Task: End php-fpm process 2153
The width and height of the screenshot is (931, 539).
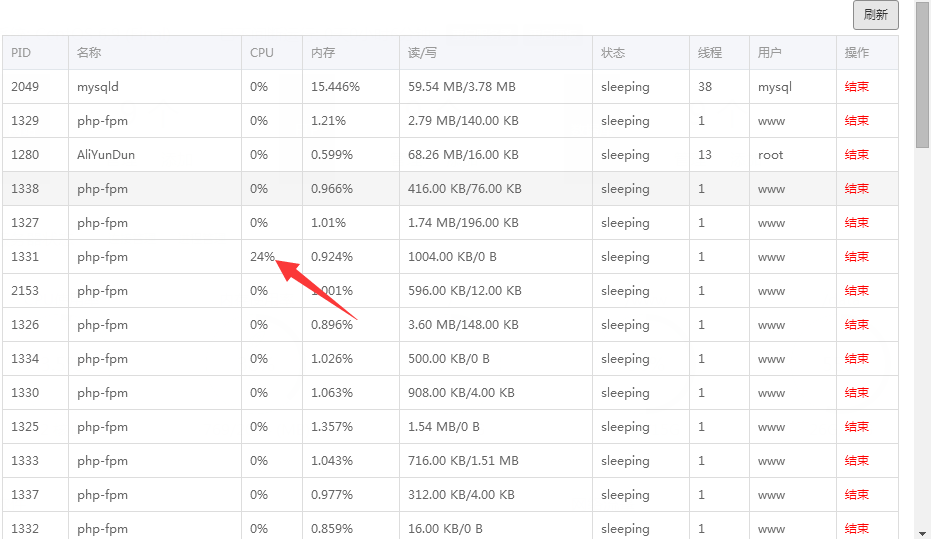Action: coord(856,290)
